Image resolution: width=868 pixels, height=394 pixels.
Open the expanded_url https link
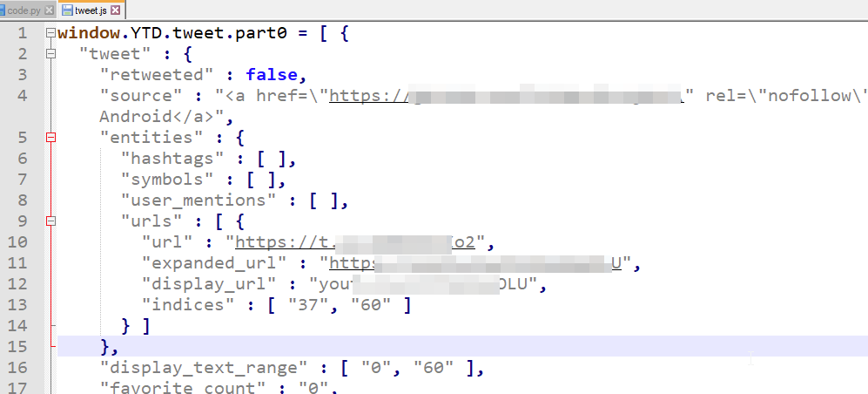(476, 263)
